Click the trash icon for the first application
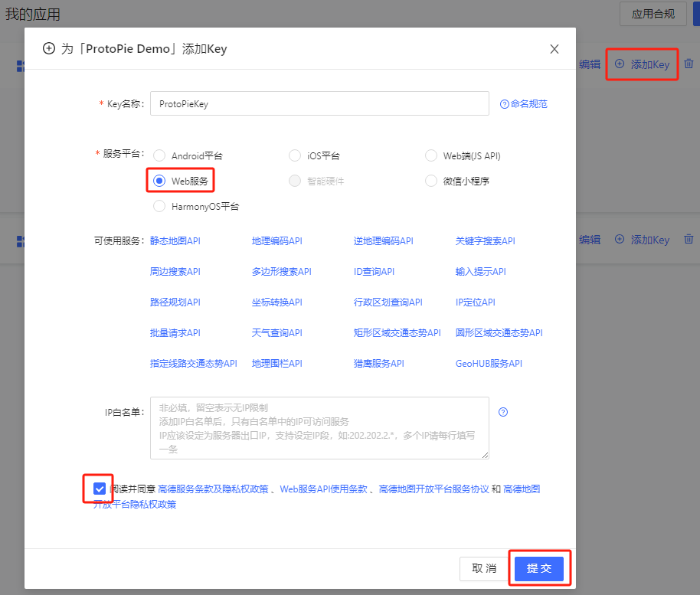700x595 pixels. (689, 64)
